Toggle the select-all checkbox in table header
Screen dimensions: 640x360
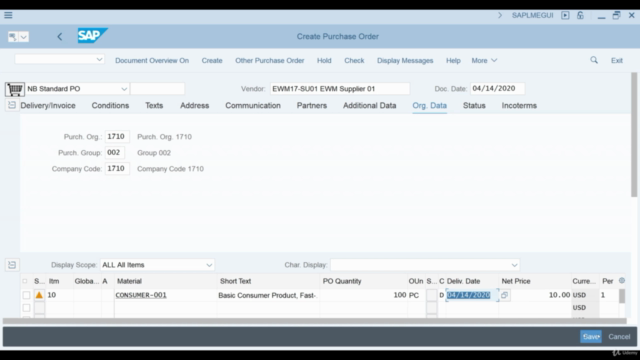click(x=25, y=281)
